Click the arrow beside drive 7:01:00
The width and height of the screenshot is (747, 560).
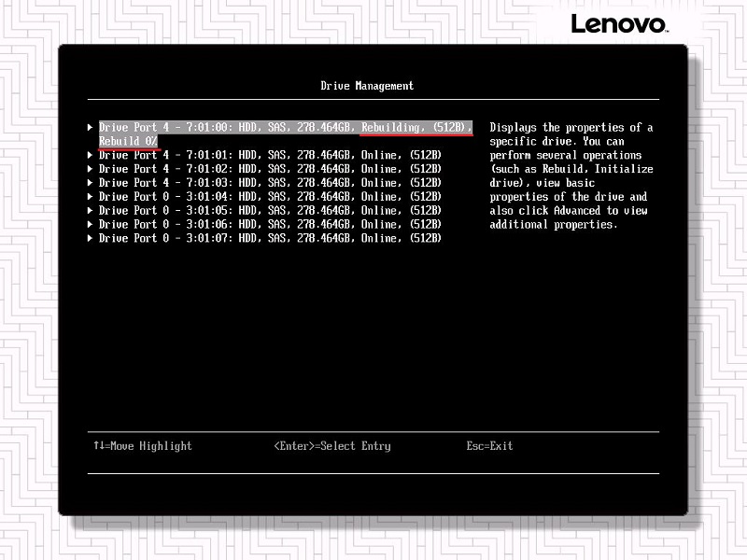91,127
